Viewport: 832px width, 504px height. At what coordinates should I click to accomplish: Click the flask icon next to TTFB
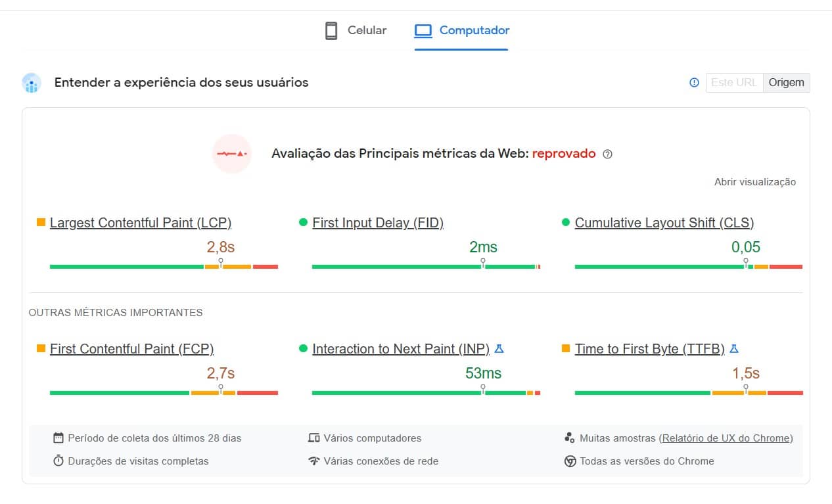pos(733,349)
